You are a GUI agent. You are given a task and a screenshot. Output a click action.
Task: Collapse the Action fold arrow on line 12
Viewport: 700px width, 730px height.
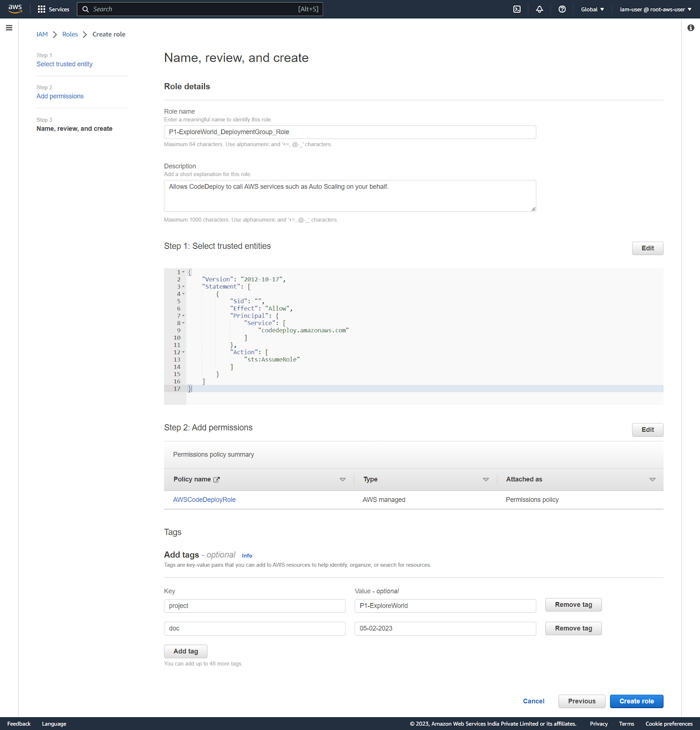pos(183,352)
